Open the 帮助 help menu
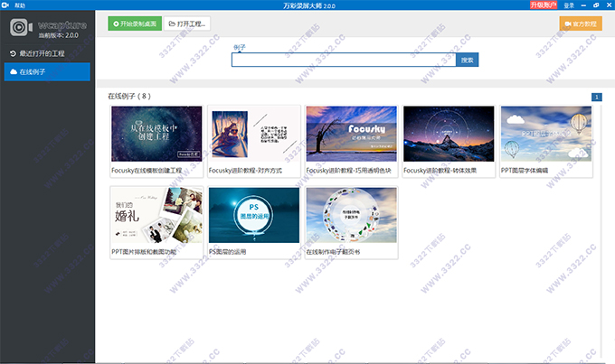The width and height of the screenshot is (615, 364). point(20,5)
